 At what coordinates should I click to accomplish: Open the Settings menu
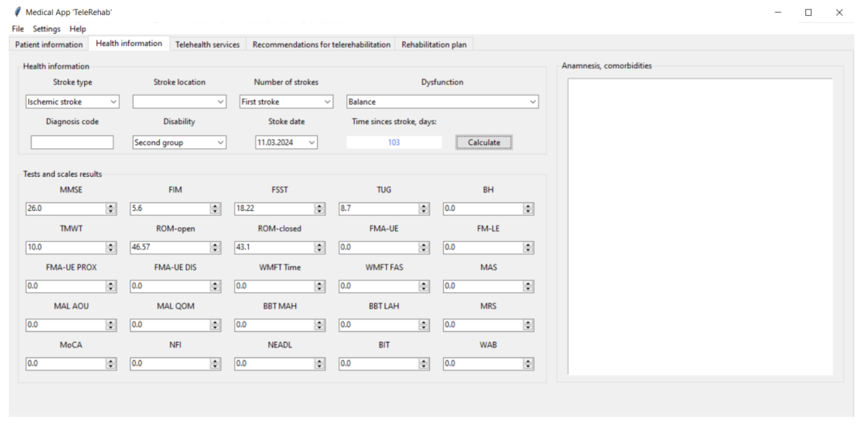[x=46, y=29]
